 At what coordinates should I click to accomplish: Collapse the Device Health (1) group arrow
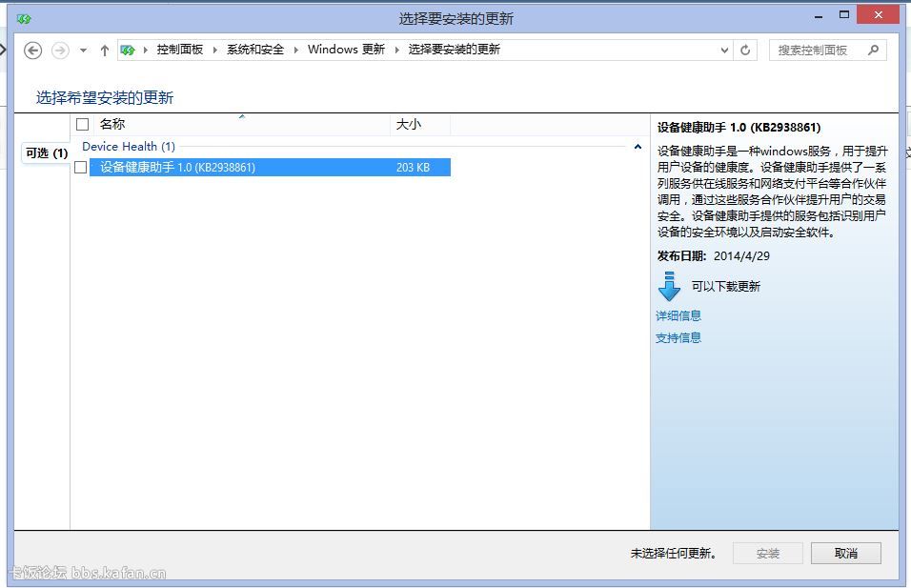(638, 147)
